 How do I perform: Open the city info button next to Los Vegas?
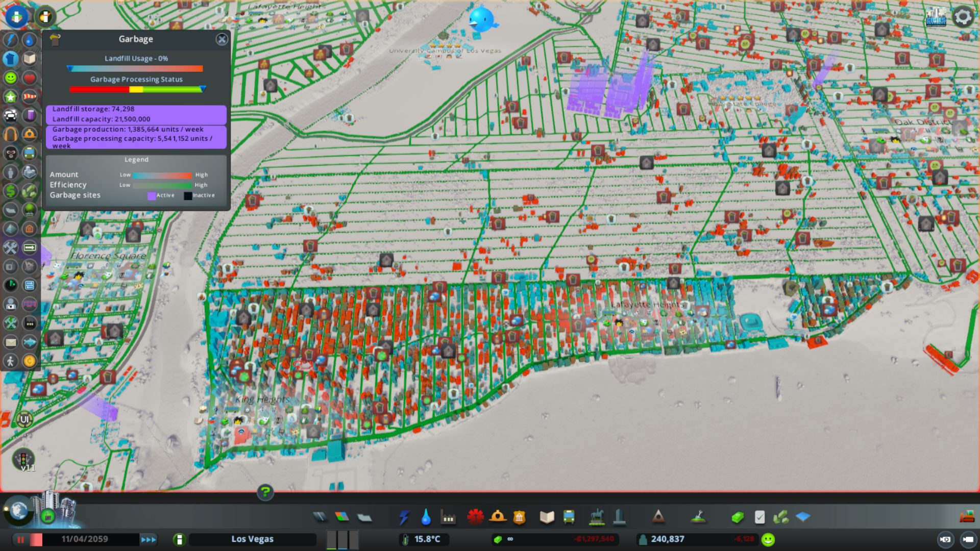[x=179, y=539]
